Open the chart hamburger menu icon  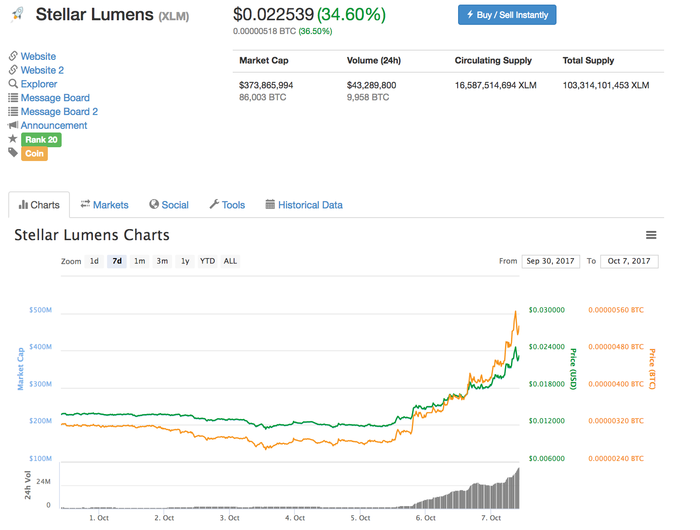[651, 235]
